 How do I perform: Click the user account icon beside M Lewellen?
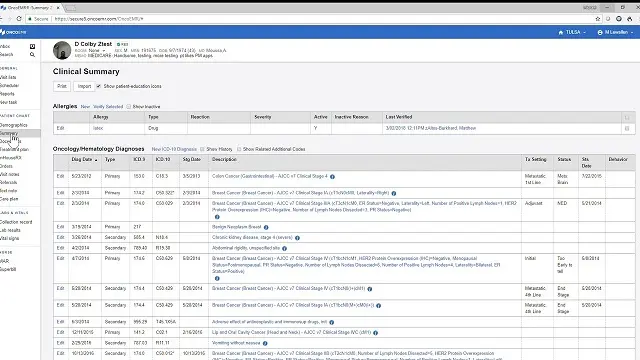[x=600, y=32]
